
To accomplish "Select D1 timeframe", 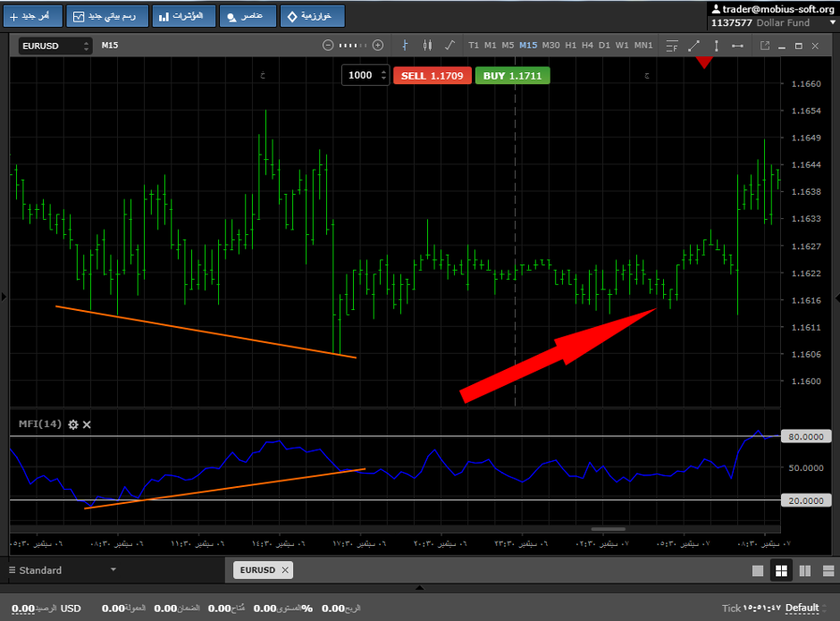I will point(604,46).
